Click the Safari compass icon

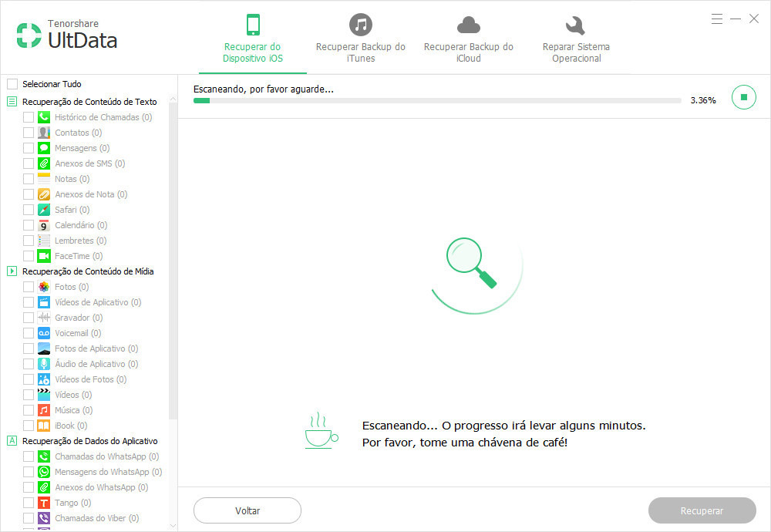coord(44,210)
